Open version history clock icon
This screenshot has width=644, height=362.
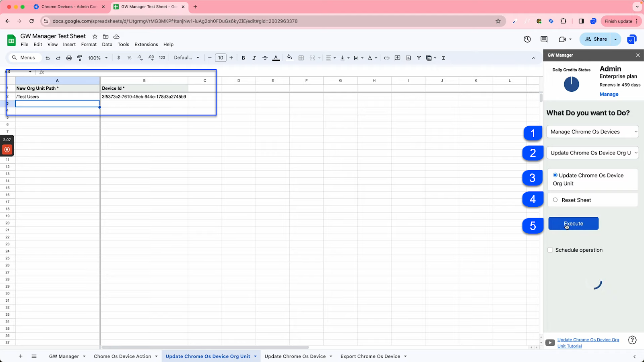[527, 39]
